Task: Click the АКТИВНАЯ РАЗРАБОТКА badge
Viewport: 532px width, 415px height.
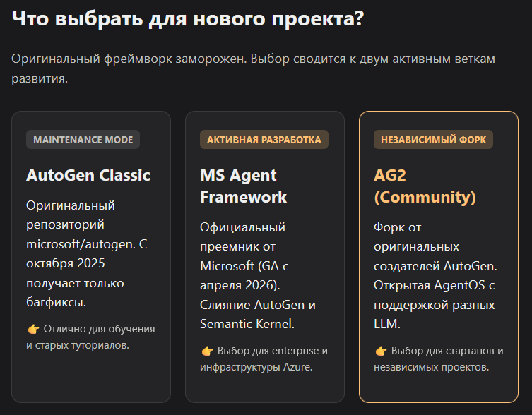Action: point(264,140)
